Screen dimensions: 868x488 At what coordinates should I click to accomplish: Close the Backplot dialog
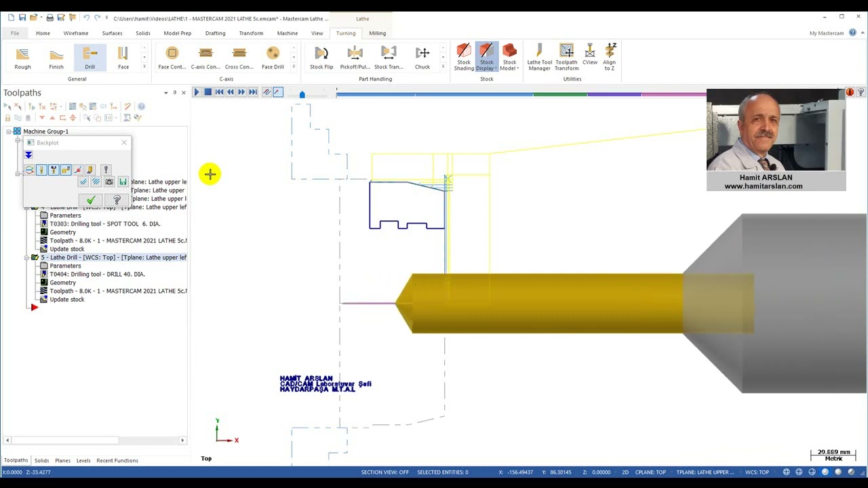click(124, 143)
